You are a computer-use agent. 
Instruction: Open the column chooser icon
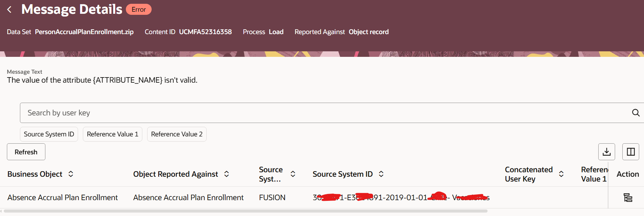point(631,152)
